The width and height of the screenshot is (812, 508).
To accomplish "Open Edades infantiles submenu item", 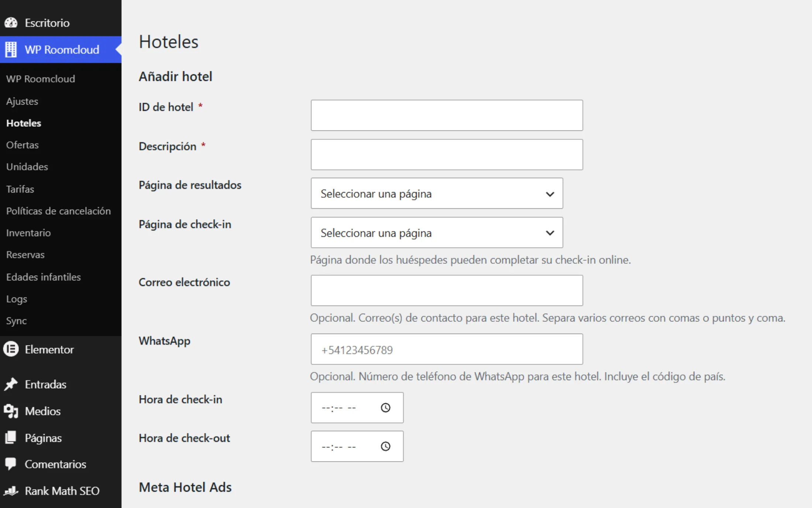I will [44, 277].
